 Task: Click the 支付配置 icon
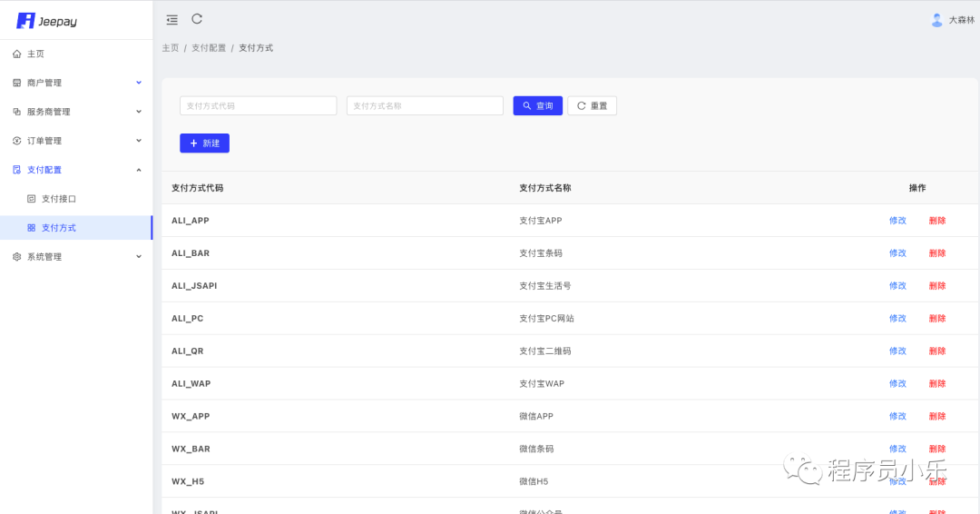17,170
